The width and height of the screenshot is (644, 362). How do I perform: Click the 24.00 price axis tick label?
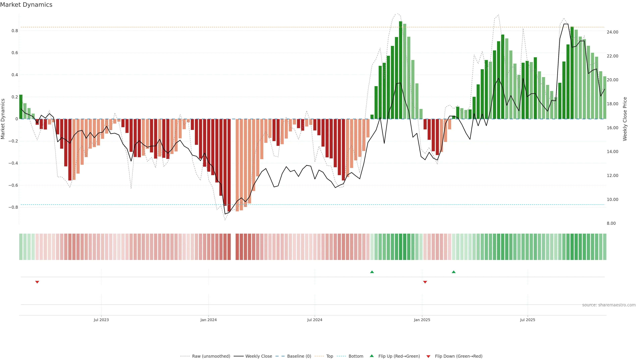click(x=612, y=32)
